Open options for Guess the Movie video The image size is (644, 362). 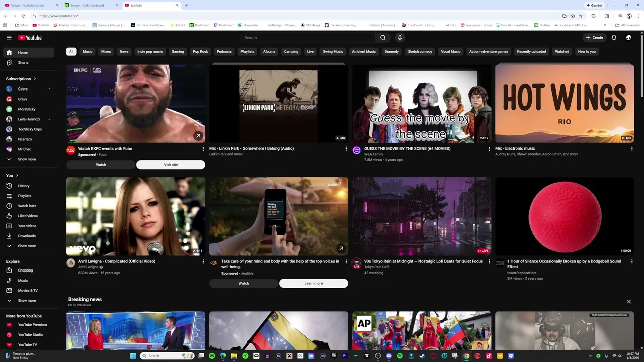pyautogui.click(x=489, y=149)
